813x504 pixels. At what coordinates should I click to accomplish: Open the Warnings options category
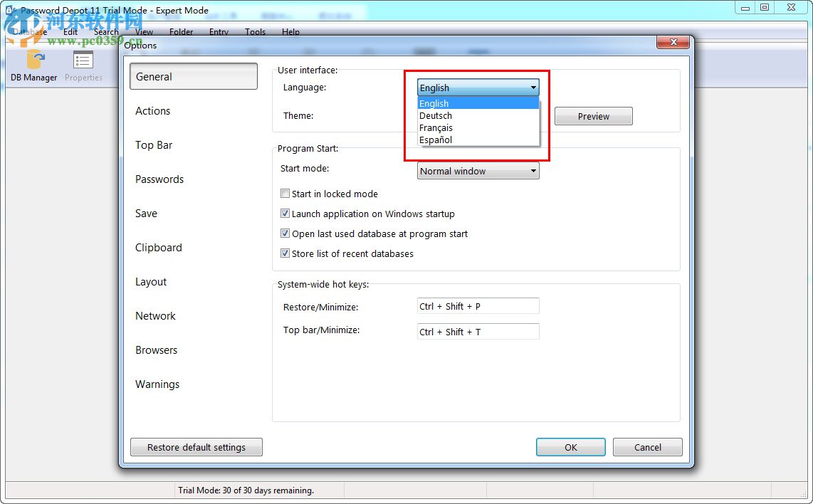[x=157, y=384]
